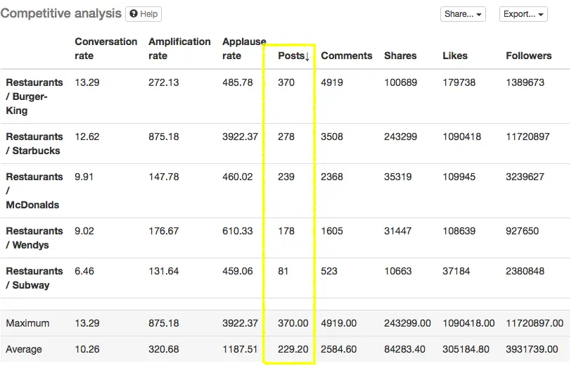Viewport: 588px width, 378px height.
Task: Select the Restaurants / McDonalds row label
Action: pyautogui.click(x=34, y=191)
